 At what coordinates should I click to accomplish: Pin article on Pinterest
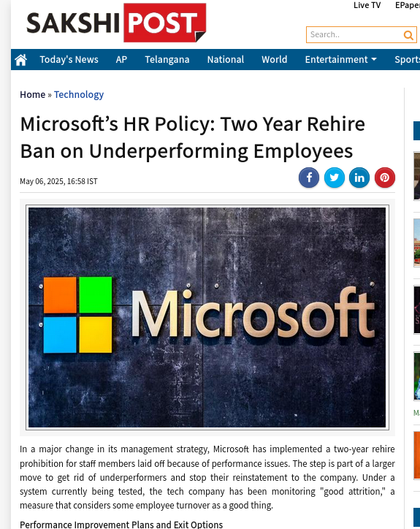pyautogui.click(x=385, y=178)
